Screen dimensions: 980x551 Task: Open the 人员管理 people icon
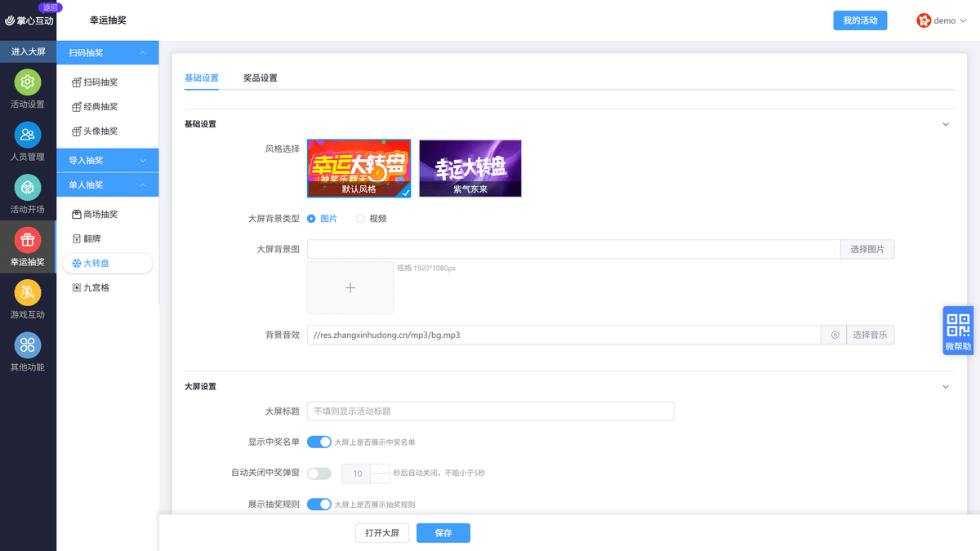(x=28, y=134)
